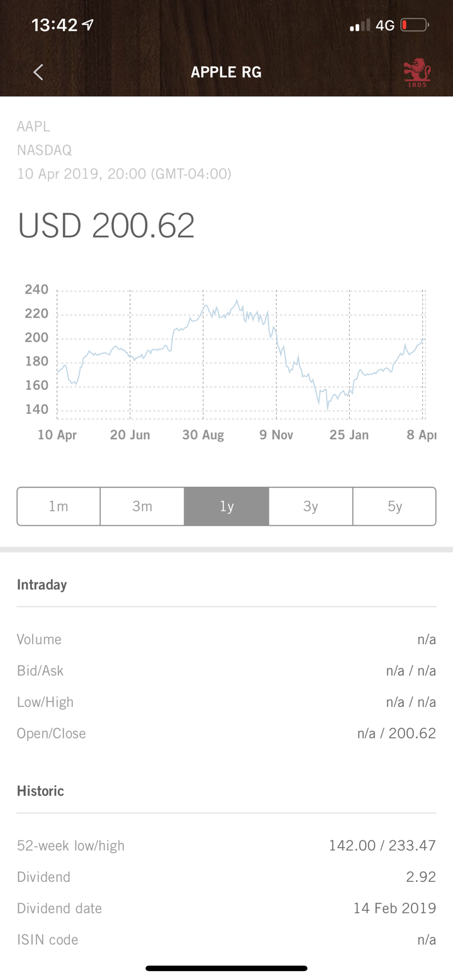
Task: Tap the home indicator bar
Action: 226,968
